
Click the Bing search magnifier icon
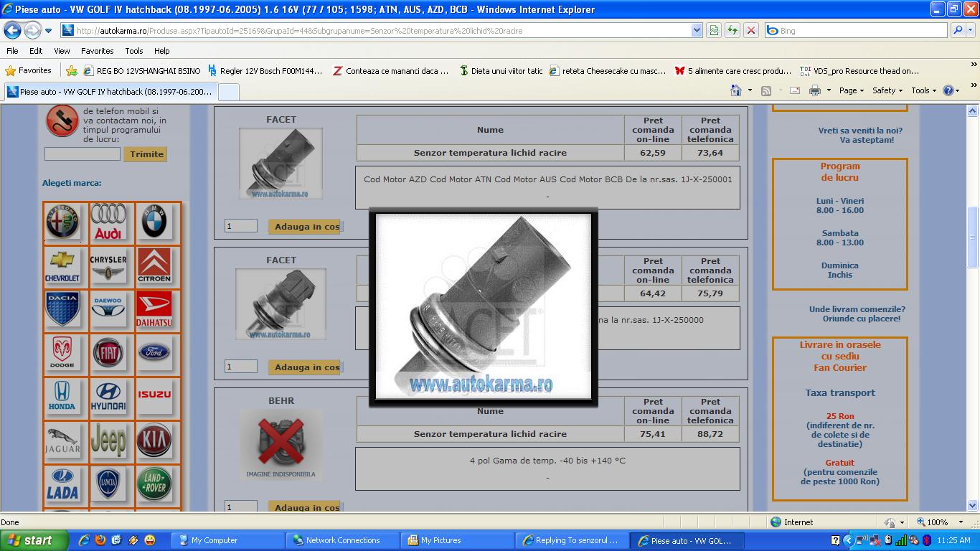(957, 31)
